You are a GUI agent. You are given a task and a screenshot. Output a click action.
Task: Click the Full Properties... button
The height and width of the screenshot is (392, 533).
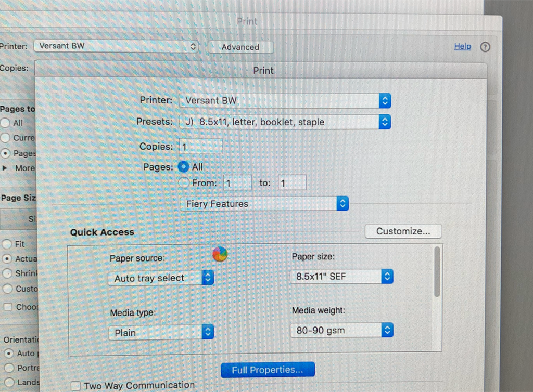268,370
